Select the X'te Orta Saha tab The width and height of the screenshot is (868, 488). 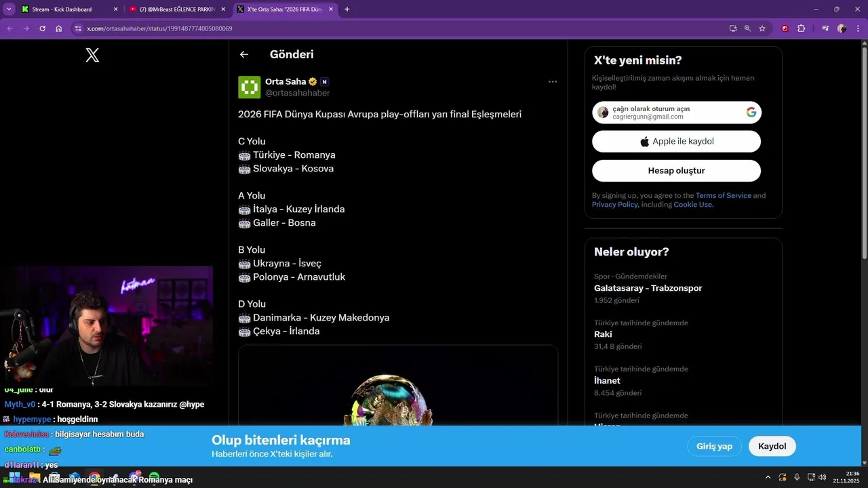click(x=285, y=9)
